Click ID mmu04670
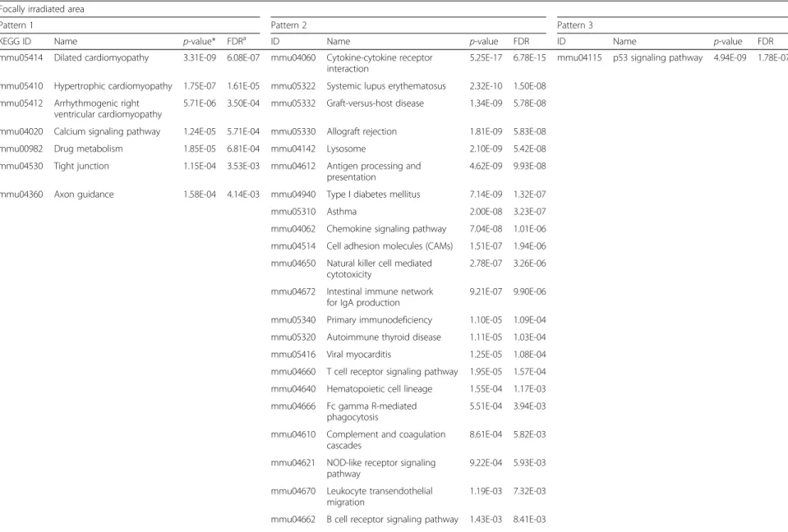 coord(293,491)
